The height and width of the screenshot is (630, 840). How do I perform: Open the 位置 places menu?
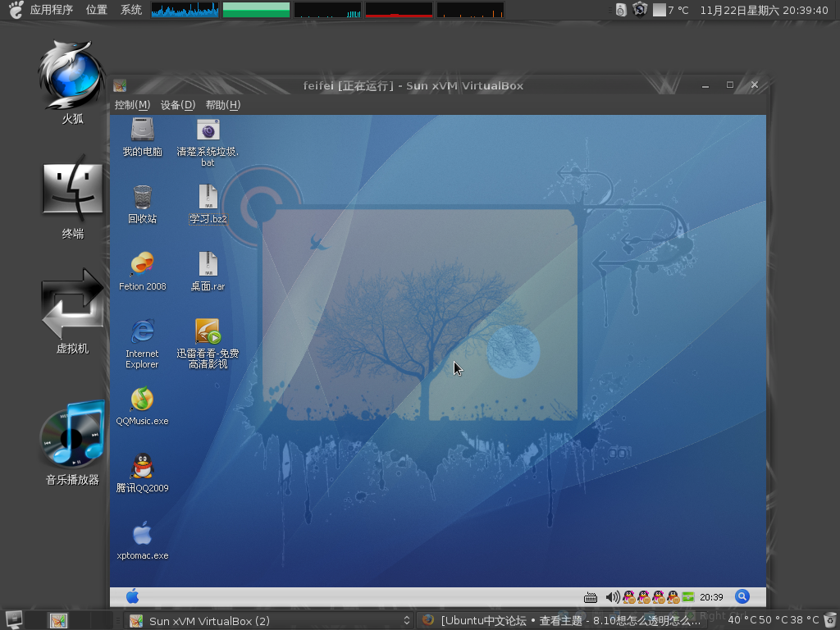click(x=97, y=10)
